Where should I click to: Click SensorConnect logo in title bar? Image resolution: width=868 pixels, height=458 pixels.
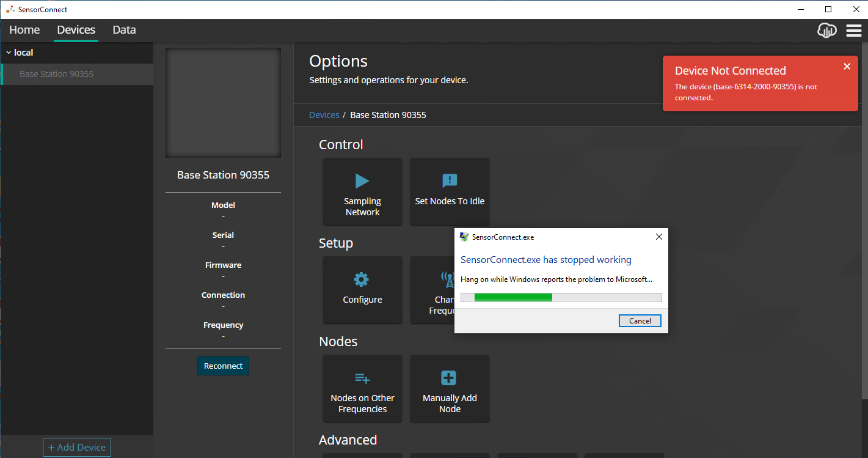point(10,9)
